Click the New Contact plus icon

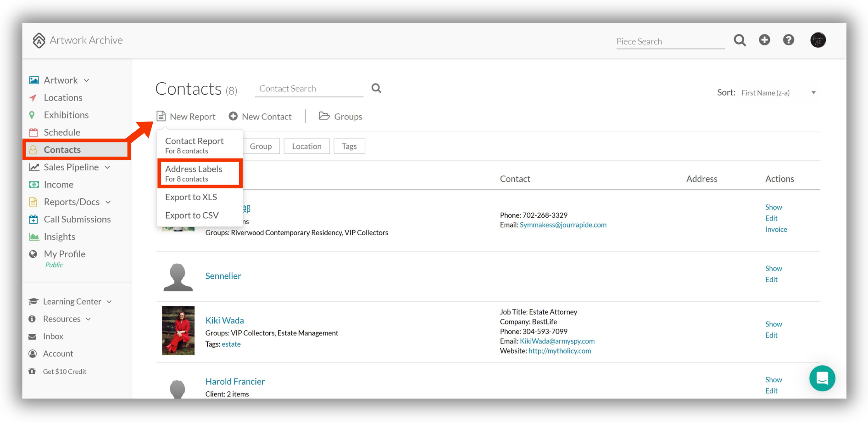tap(233, 116)
